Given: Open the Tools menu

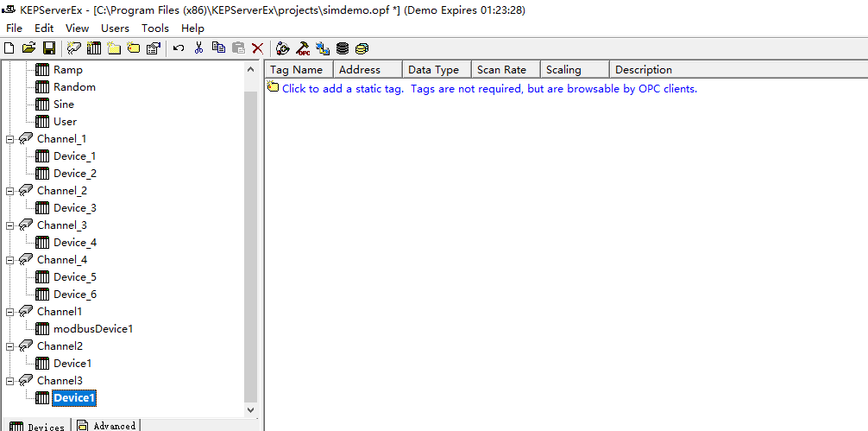Looking at the screenshot, I should coord(155,29).
